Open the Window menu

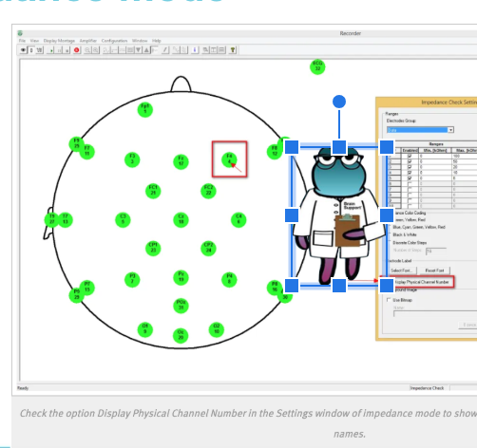(140, 41)
